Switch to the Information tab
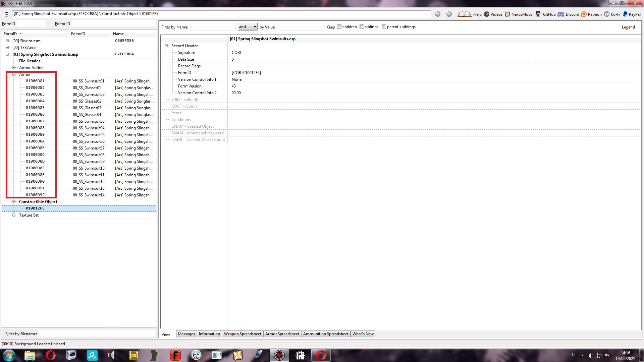The image size is (644, 362). 209,334
